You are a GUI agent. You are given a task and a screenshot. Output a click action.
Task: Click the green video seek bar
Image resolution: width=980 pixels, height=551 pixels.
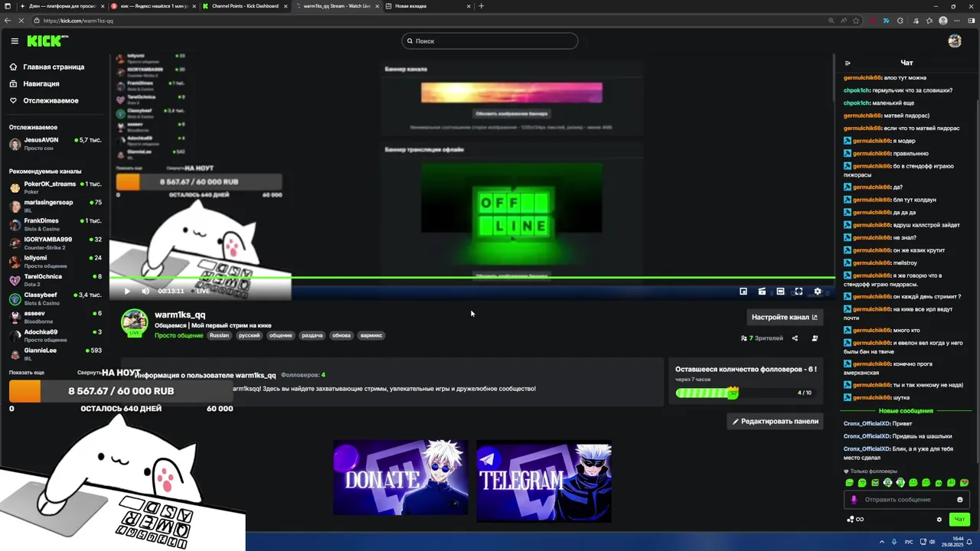[x=472, y=279]
